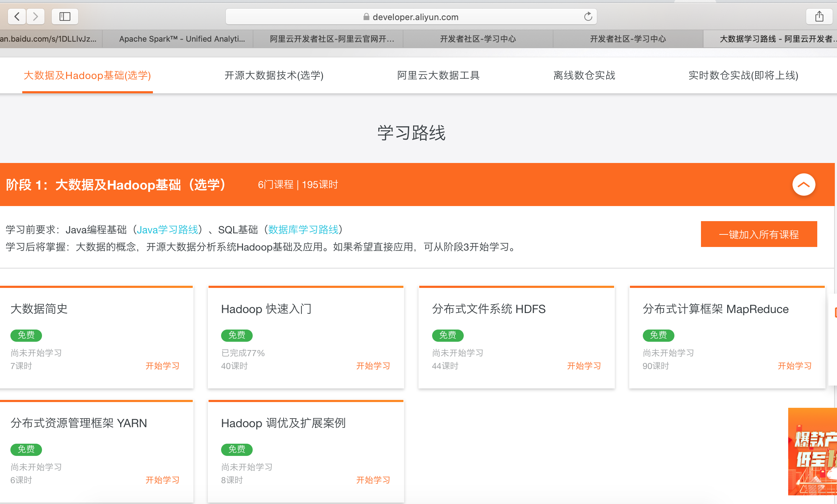Viewport: 837px width, 504px height.
Task: Select the 大数据及Hadoop基础(选学) section tab
Action: (x=87, y=75)
